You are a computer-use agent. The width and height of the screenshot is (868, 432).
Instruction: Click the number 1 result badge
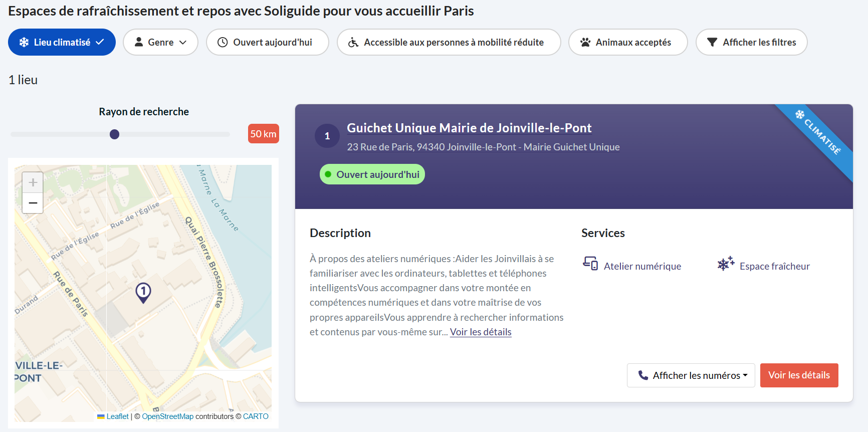pos(327,136)
